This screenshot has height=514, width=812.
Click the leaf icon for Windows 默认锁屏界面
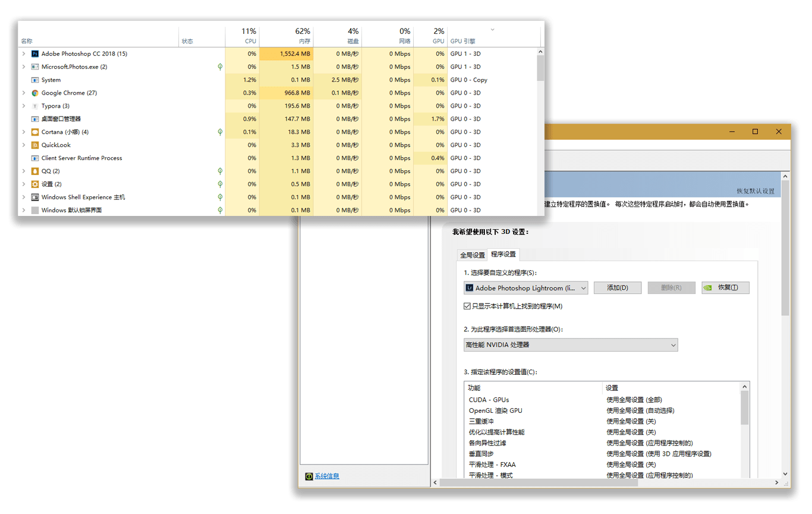tap(220, 210)
